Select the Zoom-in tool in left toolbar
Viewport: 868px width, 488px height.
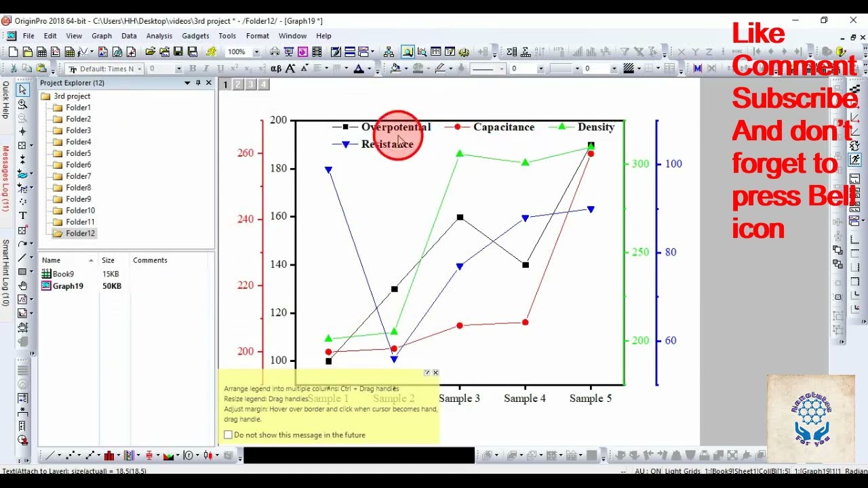point(22,104)
